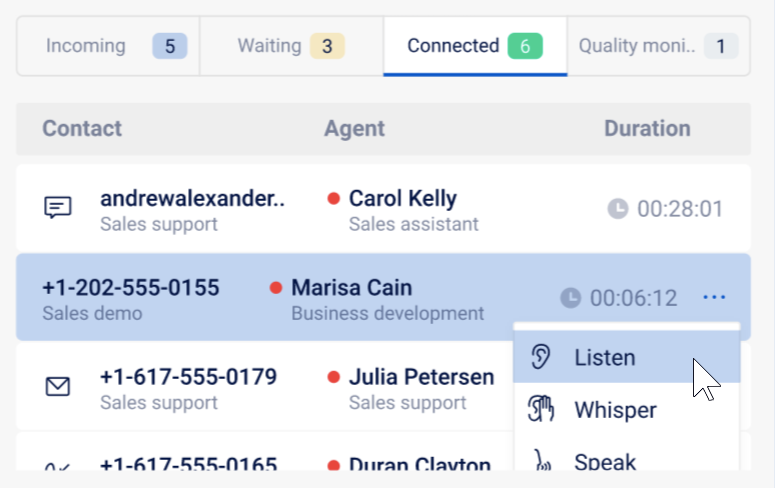
Task: Click the red status dot by Julia Petersen
Action: 334,377
